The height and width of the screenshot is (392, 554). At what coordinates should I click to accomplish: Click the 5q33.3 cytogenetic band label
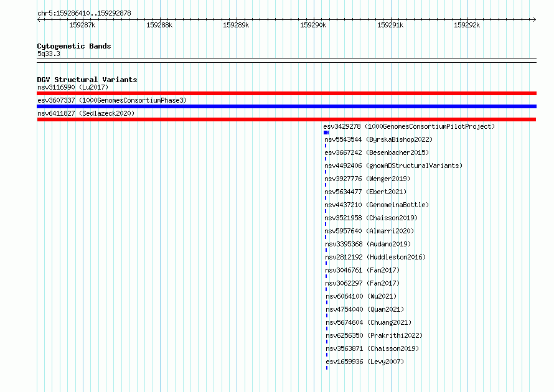tap(49, 54)
